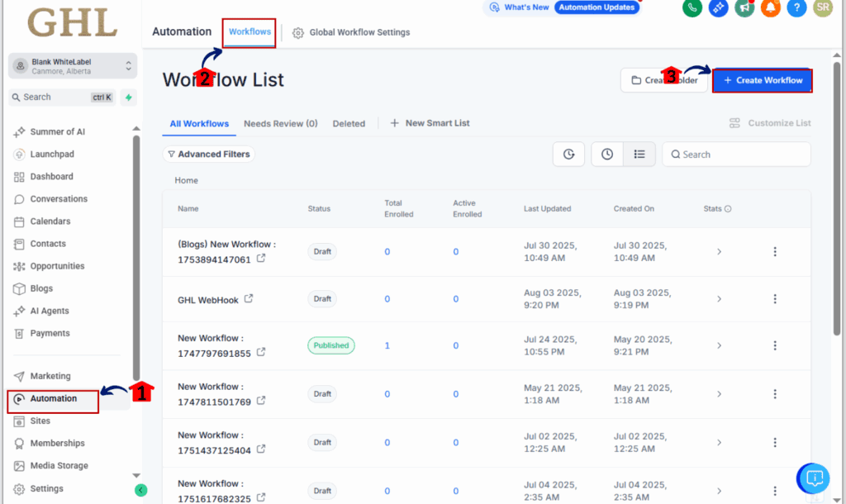Click total enrolled count 1
Screen dimensions: 846x504
[387, 345]
